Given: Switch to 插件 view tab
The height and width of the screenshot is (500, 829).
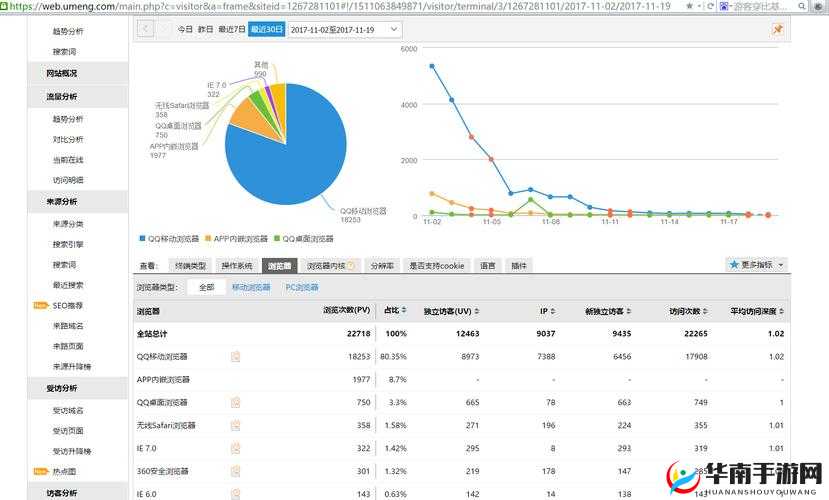Looking at the screenshot, I should click(519, 266).
